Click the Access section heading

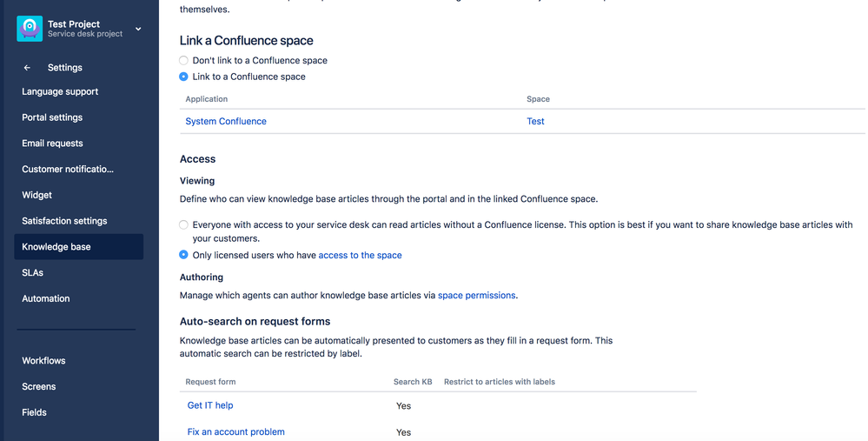(197, 159)
